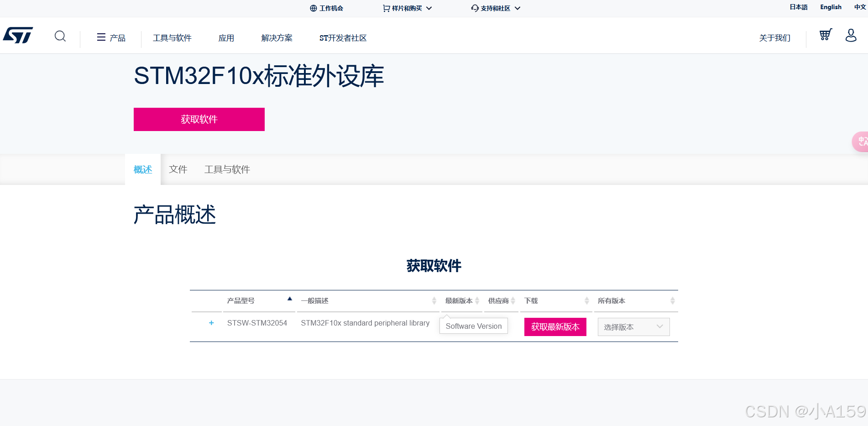Click the 获取软件 table heading
Image resolution: width=868 pixels, height=426 pixels.
coord(434,266)
